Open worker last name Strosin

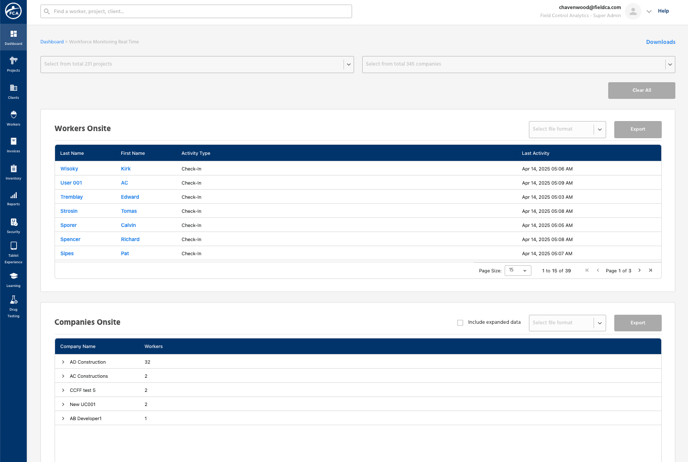(x=69, y=211)
